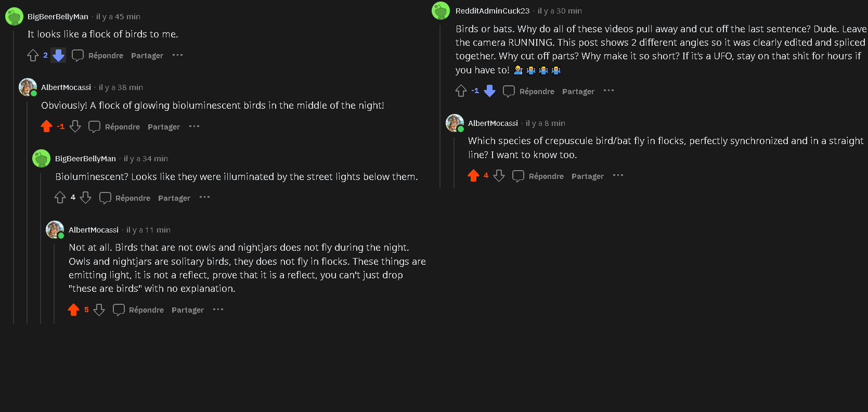Toggle upvote on owls and nightjars comment
868x412 pixels.
click(x=73, y=310)
